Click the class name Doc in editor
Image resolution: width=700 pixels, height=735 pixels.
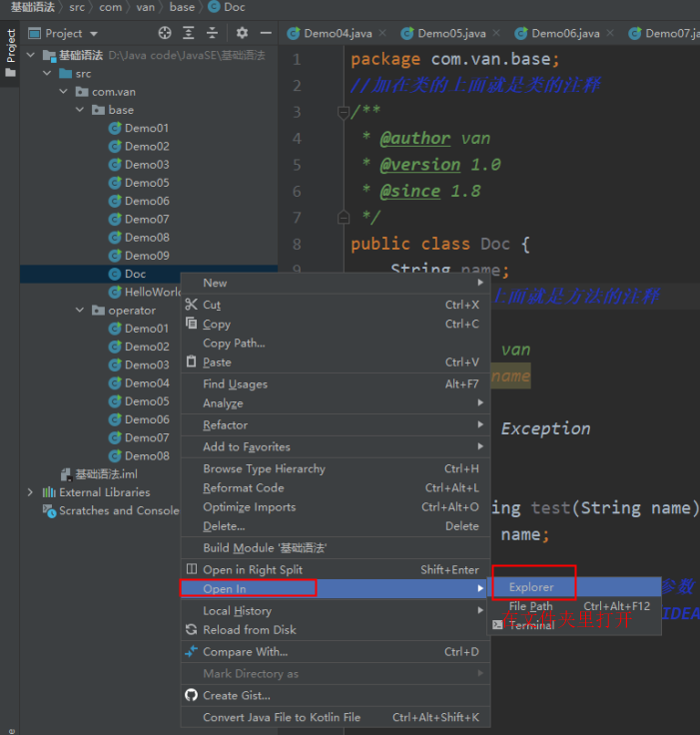pos(495,244)
